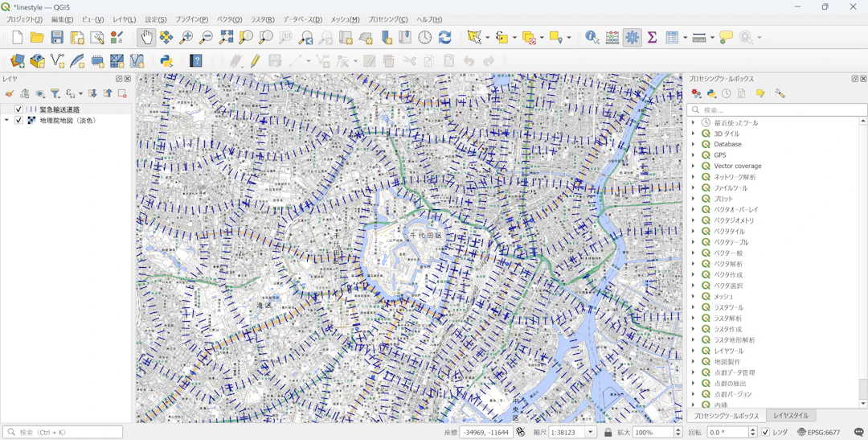Toggle the レンダ render checkbox
The width and height of the screenshot is (868, 440).
click(766, 432)
